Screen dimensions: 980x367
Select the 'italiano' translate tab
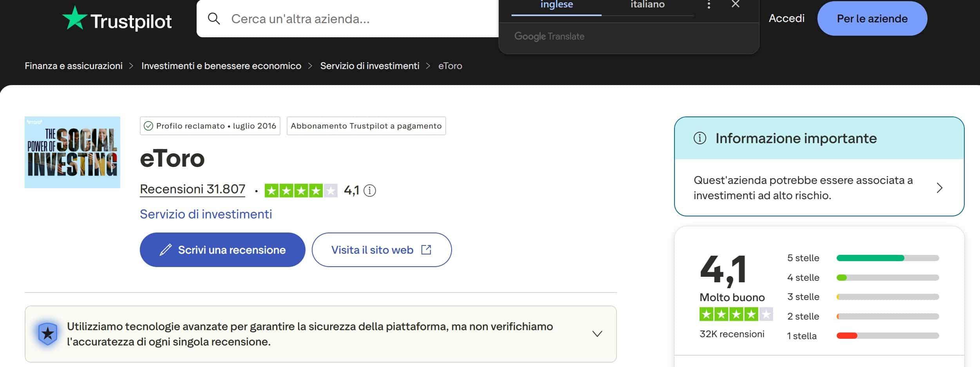(x=647, y=5)
